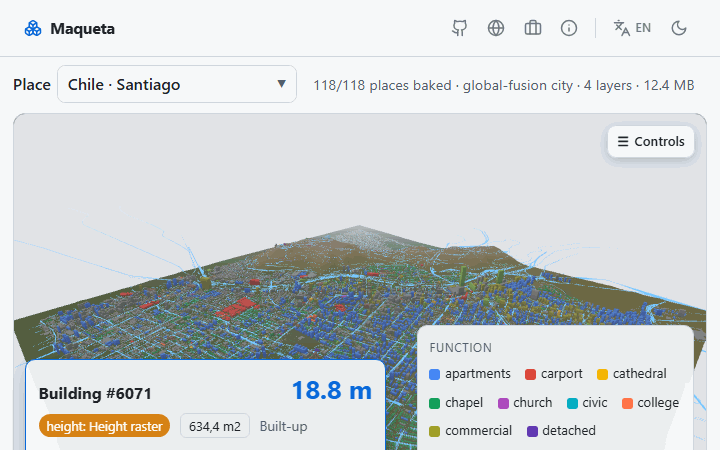Click the '634,4 m2' area chip

(214, 427)
